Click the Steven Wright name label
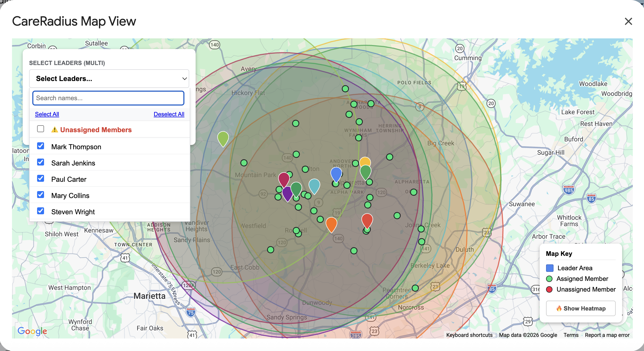The height and width of the screenshot is (351, 644). [73, 212]
